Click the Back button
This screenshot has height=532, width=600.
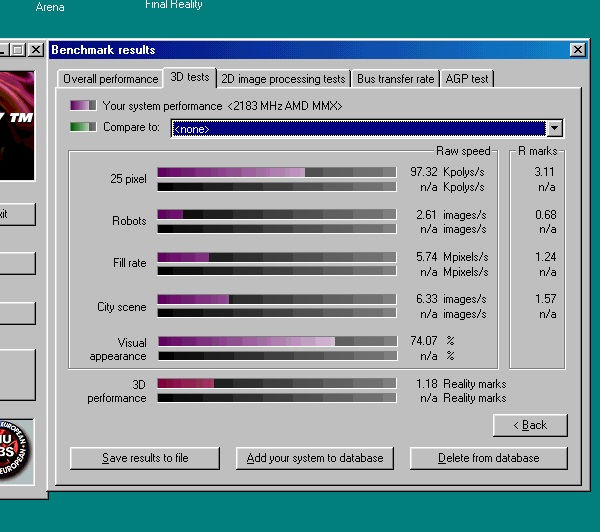[530, 425]
